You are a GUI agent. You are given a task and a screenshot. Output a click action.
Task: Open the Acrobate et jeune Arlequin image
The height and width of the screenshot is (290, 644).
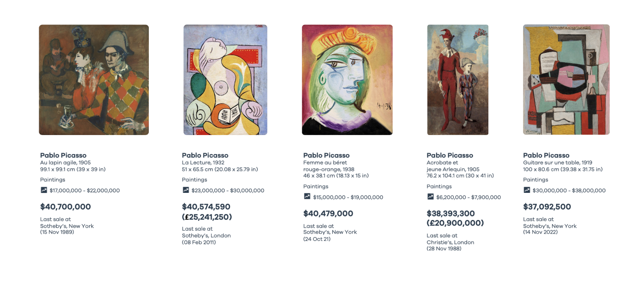(458, 80)
